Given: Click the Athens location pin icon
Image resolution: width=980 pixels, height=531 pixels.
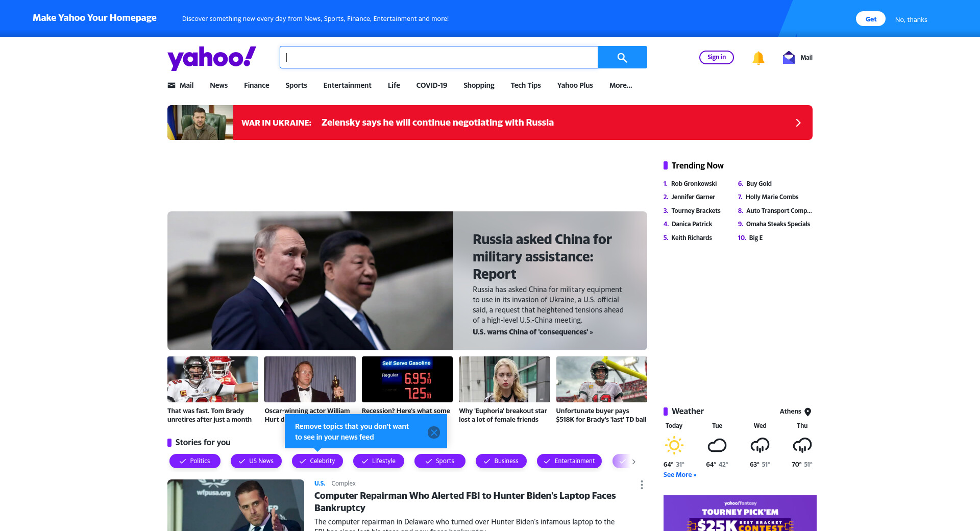Looking at the screenshot, I should coord(807,412).
